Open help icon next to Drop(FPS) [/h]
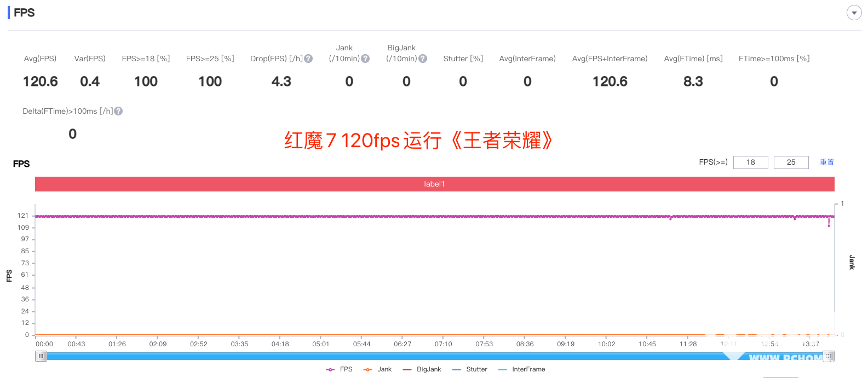Viewport: 868px width, 378px height. [x=308, y=59]
